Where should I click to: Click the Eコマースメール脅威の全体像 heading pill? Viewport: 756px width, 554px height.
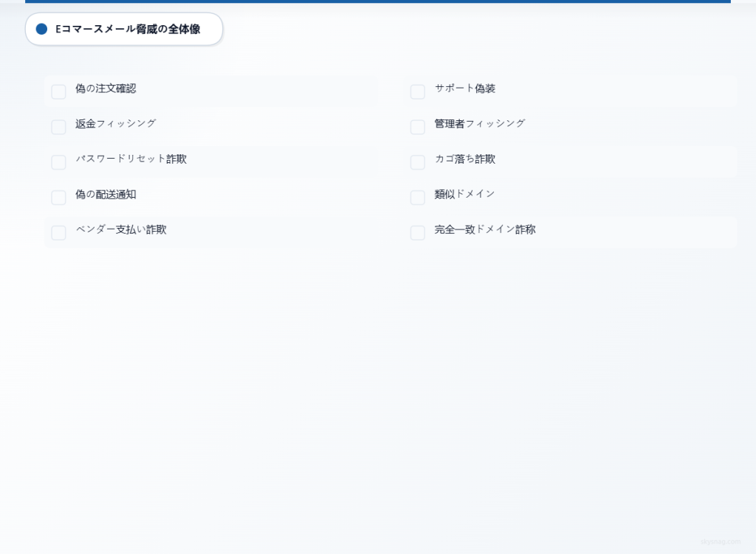124,29
